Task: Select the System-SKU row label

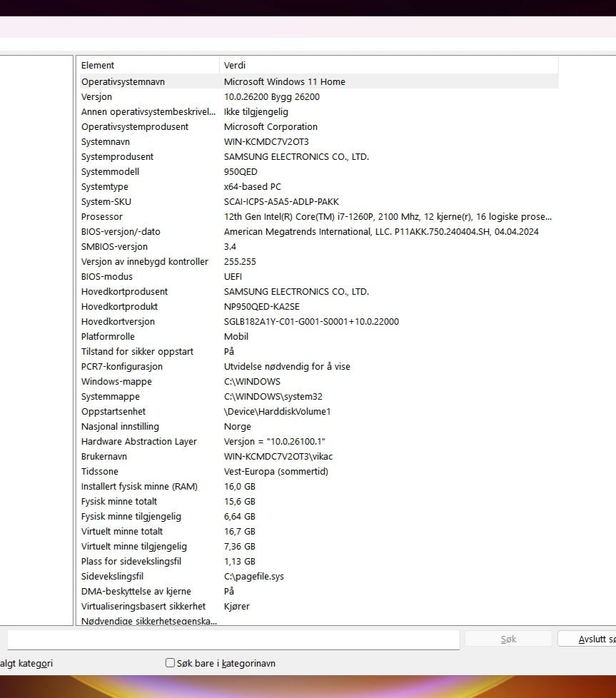Action: tap(106, 202)
